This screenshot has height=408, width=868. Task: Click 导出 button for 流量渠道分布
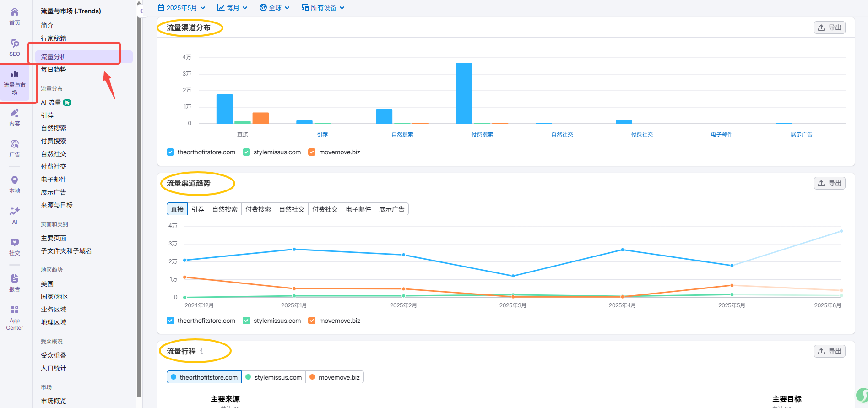coord(830,27)
